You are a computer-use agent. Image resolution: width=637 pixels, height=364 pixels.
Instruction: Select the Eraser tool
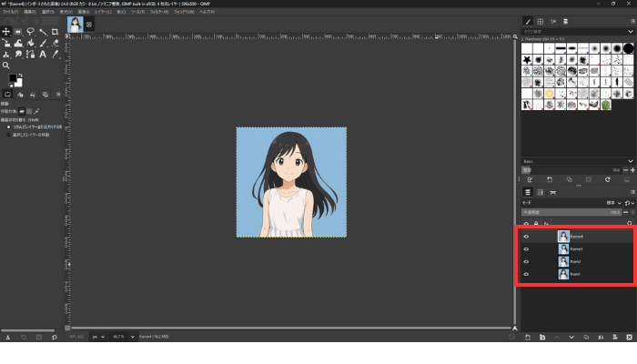55,43
